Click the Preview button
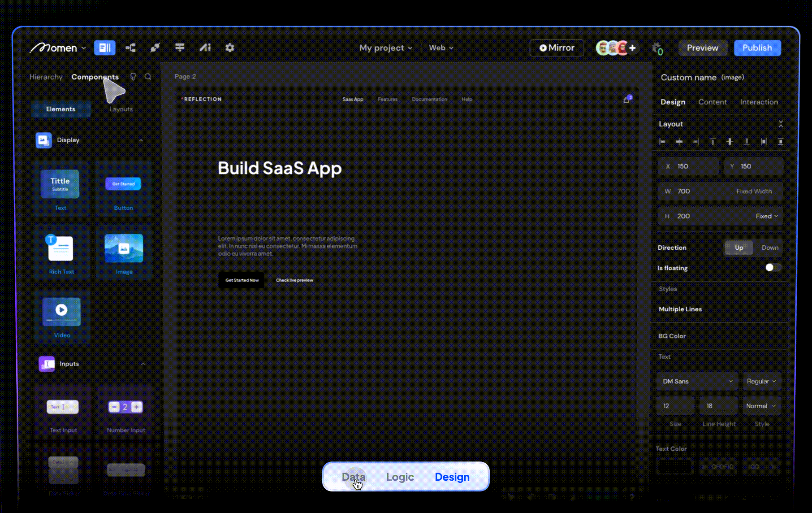Screen dimensions: 812x513 pos(702,48)
